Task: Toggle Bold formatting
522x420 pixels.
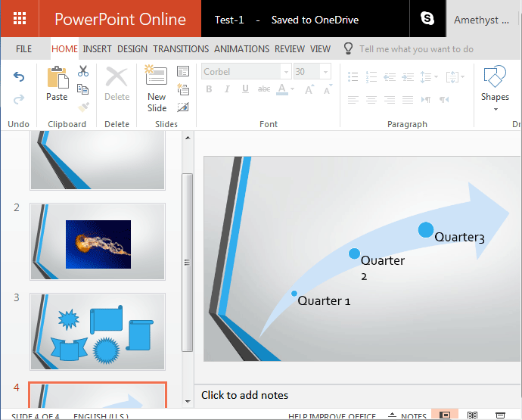Action: tap(209, 89)
